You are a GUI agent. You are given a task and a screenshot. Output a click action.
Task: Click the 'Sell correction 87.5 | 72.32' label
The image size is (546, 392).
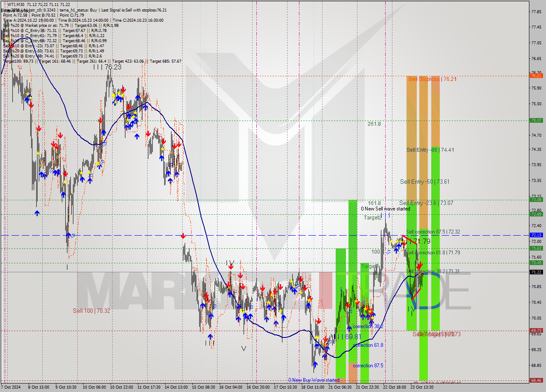coord(433,232)
